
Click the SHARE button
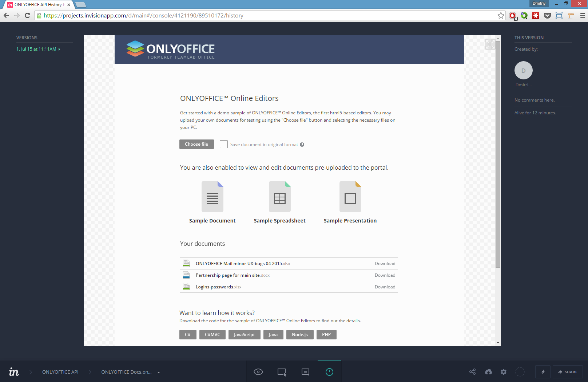[x=568, y=372]
